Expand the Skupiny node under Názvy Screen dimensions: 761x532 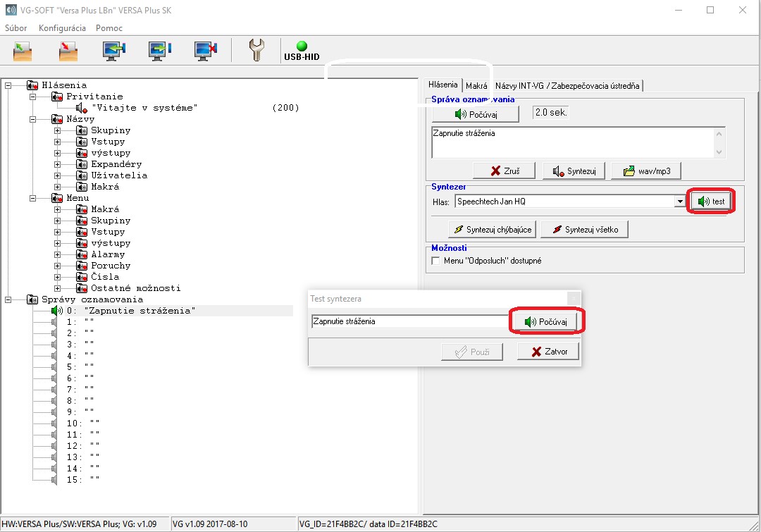tap(57, 130)
